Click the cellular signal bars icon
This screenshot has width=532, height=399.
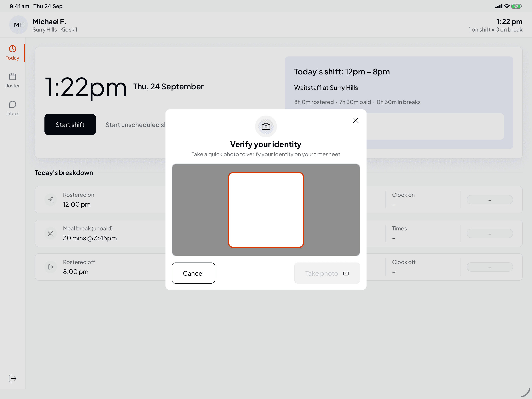pyautogui.click(x=499, y=6)
